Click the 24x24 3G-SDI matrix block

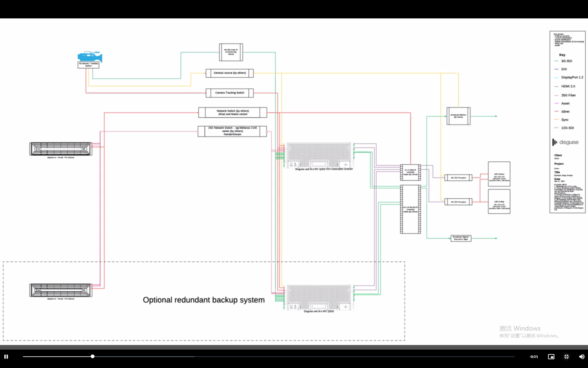click(x=410, y=210)
